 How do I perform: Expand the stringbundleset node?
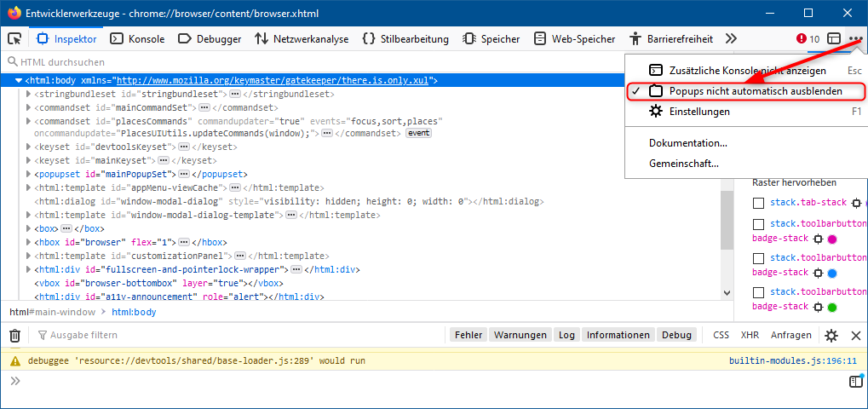coord(29,94)
